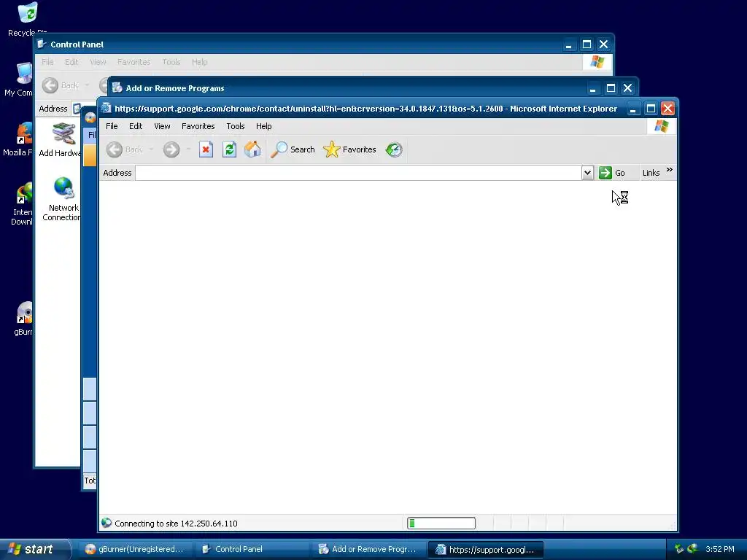Open the Forward button history dropdown in IE
Image resolution: width=747 pixels, height=560 pixels.
tap(188, 149)
